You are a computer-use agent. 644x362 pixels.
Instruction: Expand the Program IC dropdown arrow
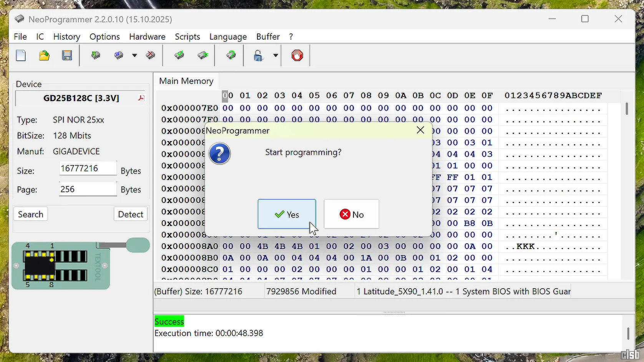[x=134, y=56]
